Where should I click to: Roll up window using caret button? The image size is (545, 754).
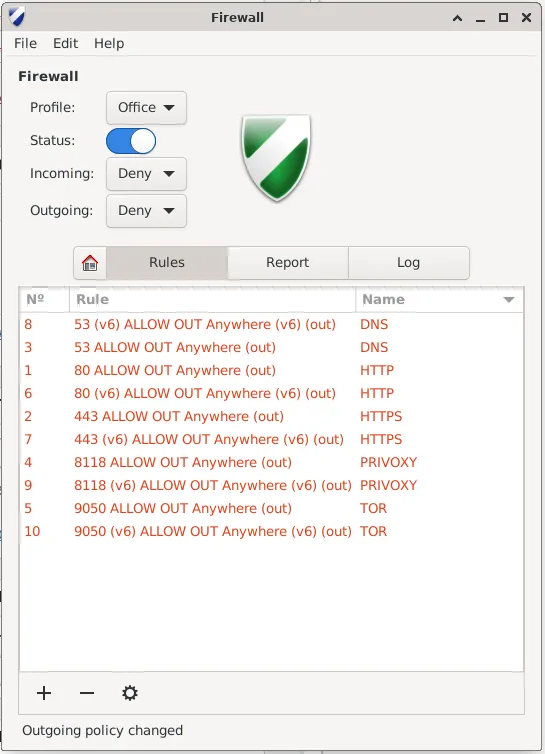coord(457,18)
